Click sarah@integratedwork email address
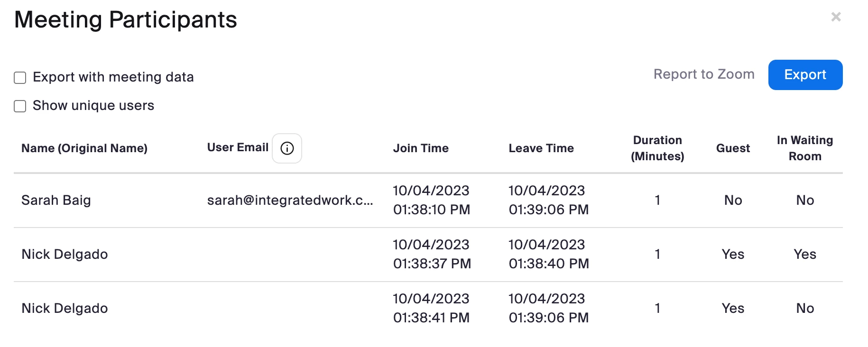The image size is (868, 347). 290,200
